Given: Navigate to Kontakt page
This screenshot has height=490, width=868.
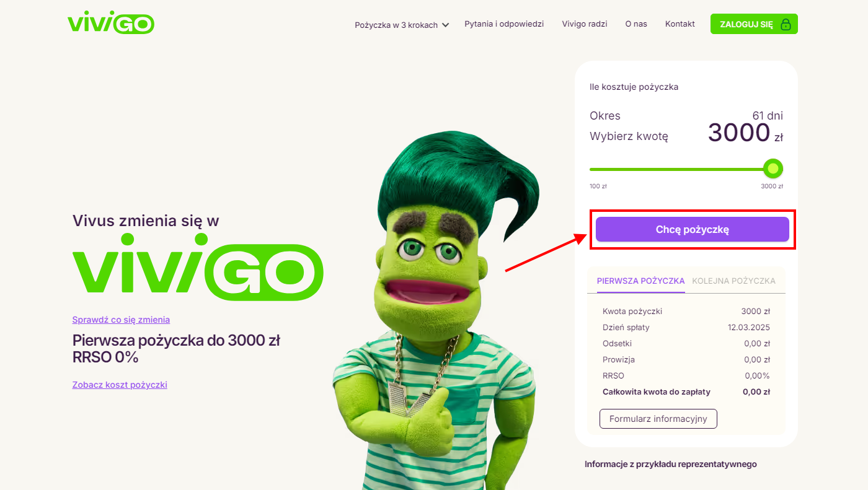Looking at the screenshot, I should pyautogui.click(x=680, y=24).
